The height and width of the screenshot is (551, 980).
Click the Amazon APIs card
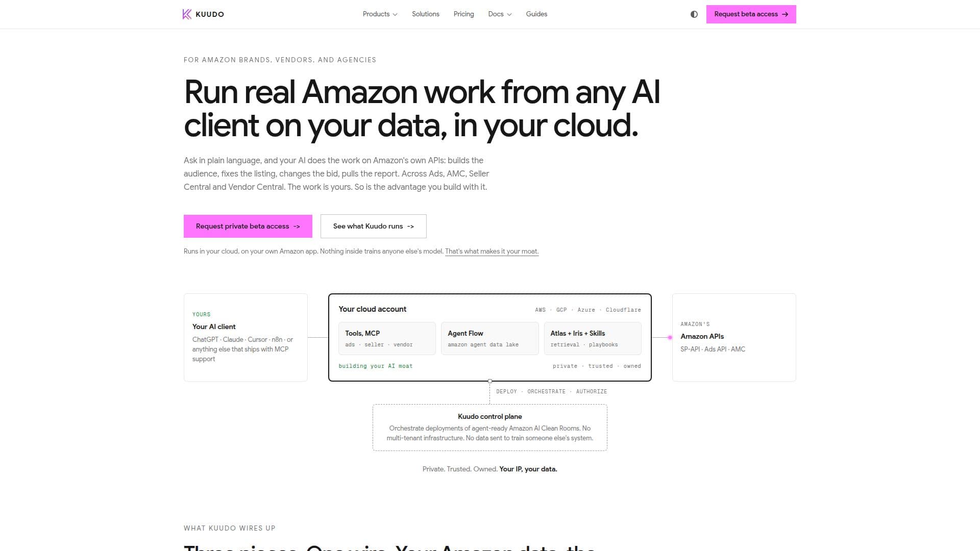click(x=734, y=337)
